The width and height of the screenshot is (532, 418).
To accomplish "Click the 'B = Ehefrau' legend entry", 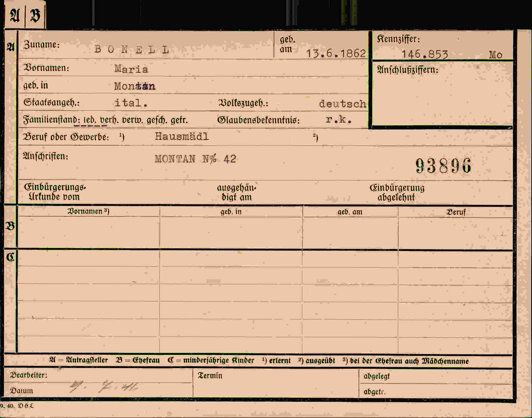I will [138, 360].
